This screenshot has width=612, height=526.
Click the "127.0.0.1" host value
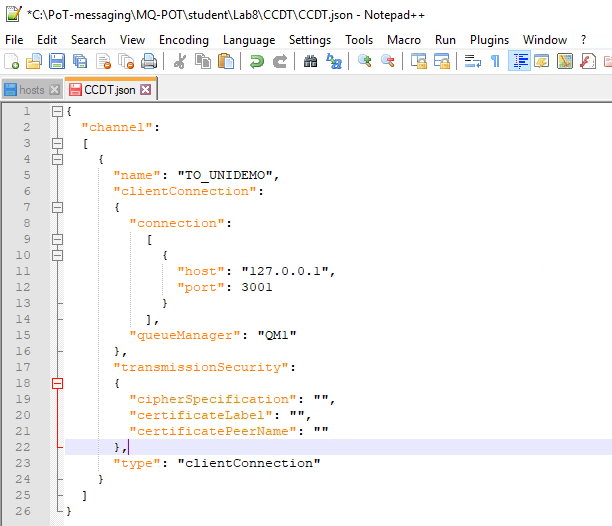(285, 271)
